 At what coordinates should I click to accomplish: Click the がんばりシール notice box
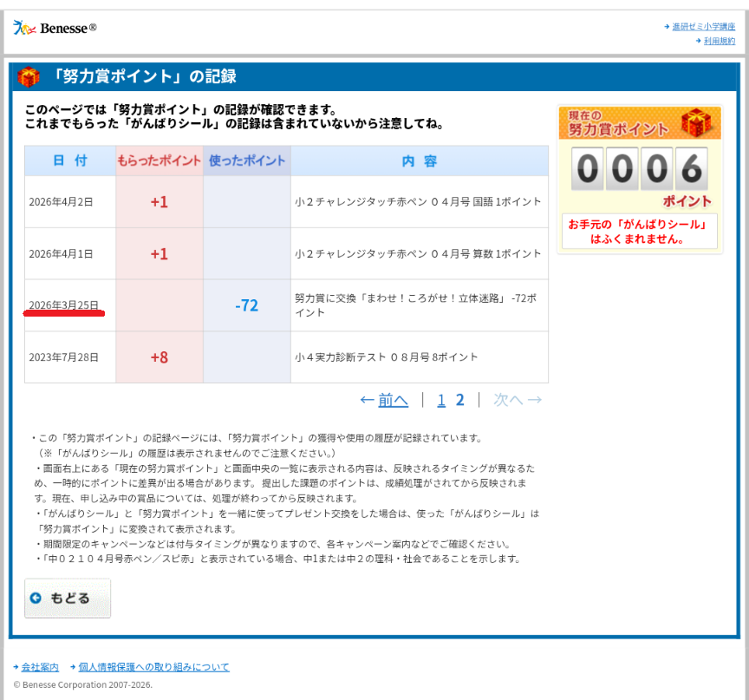click(x=640, y=232)
